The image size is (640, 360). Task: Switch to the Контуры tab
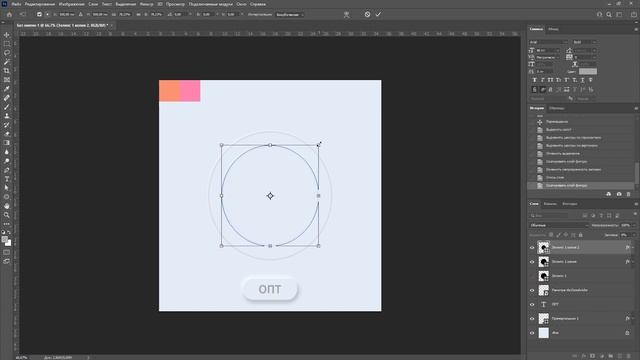[x=570, y=204]
